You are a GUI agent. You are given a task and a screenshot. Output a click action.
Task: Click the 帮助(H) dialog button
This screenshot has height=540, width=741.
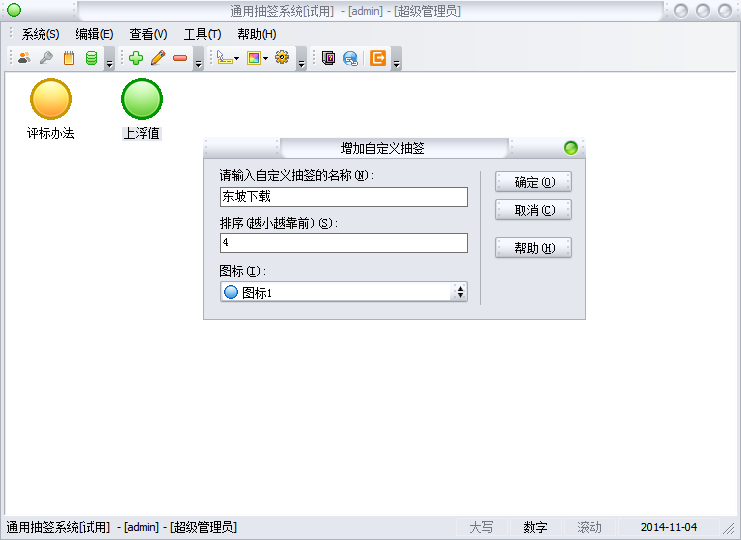click(534, 248)
